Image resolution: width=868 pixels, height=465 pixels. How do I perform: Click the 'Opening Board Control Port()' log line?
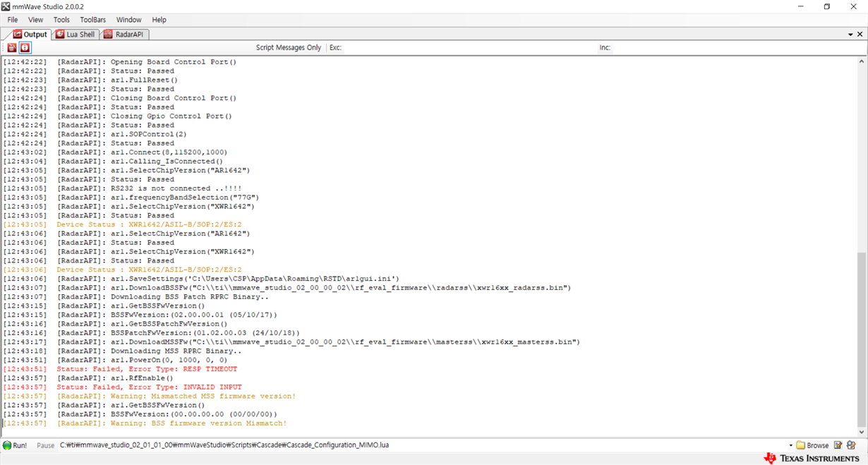coord(120,62)
